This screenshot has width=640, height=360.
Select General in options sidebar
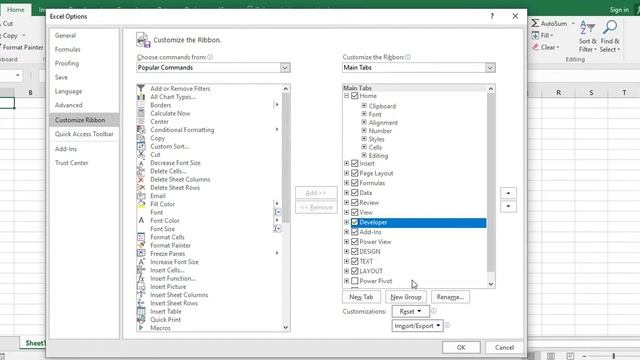(x=65, y=36)
